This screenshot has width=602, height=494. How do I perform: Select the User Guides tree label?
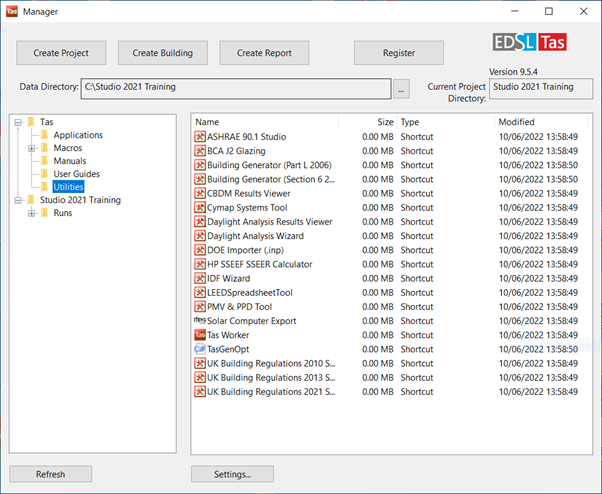[x=76, y=174]
